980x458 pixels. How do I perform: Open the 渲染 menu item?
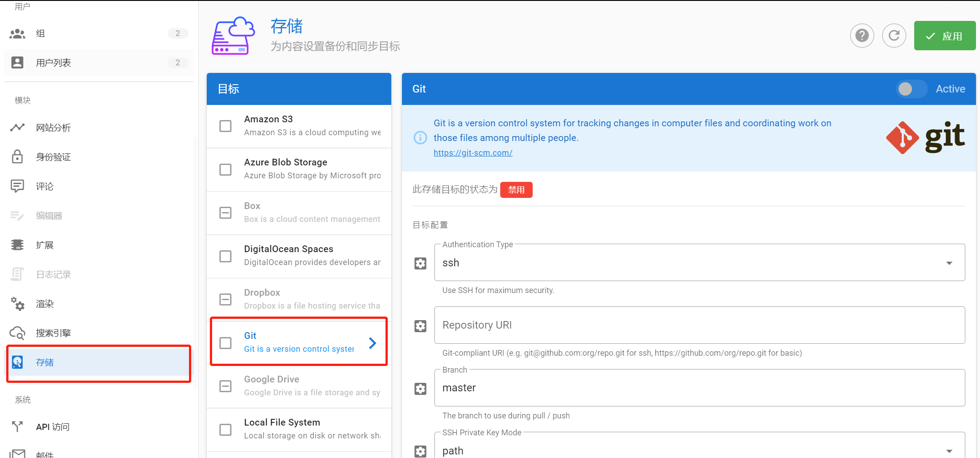pos(99,304)
